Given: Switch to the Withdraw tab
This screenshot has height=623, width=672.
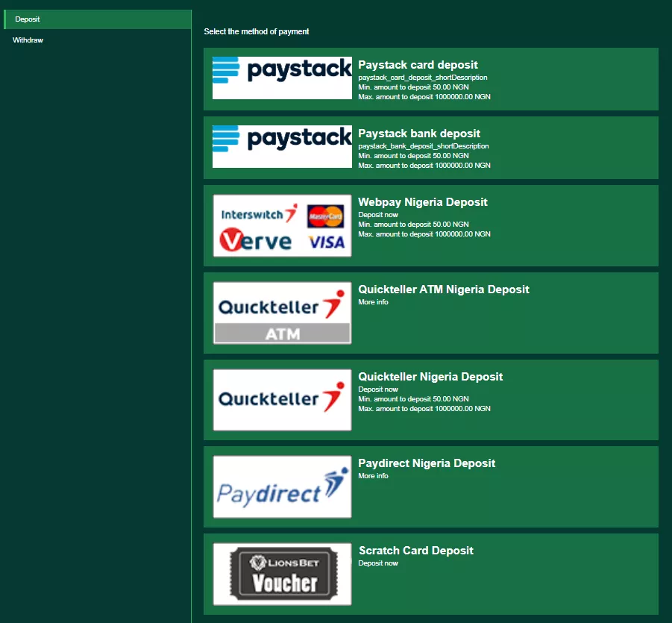Looking at the screenshot, I should 28,40.
